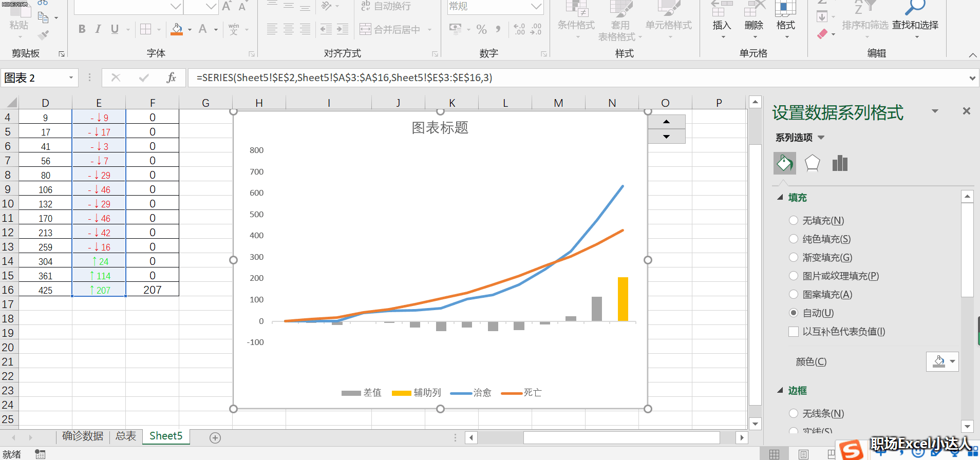Screen dimensions: 980x460
Task: Open the number format 常规 dropdown
Action: (536, 6)
